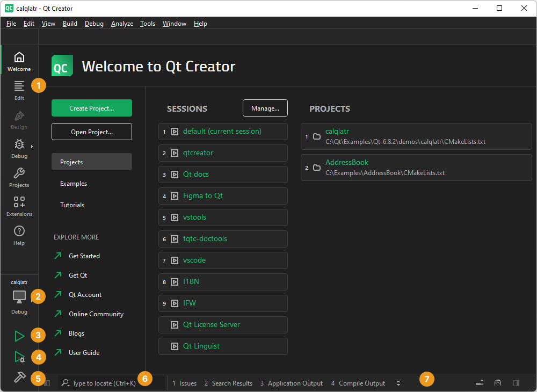Click Open Project button
Image resolution: width=537 pixels, height=392 pixels.
coord(92,132)
